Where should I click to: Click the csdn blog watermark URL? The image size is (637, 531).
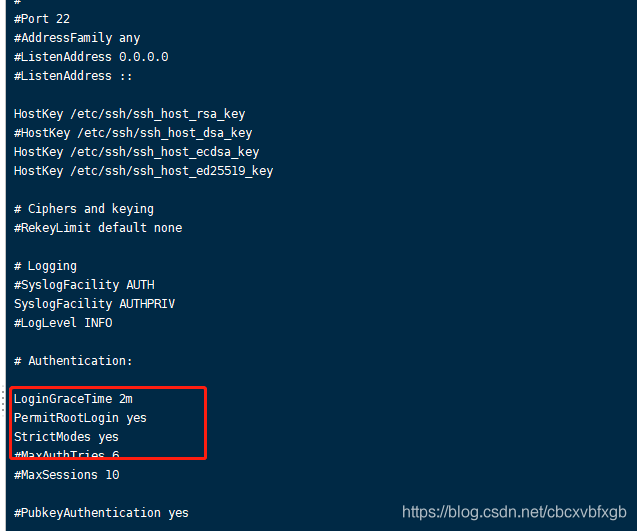[514, 512]
